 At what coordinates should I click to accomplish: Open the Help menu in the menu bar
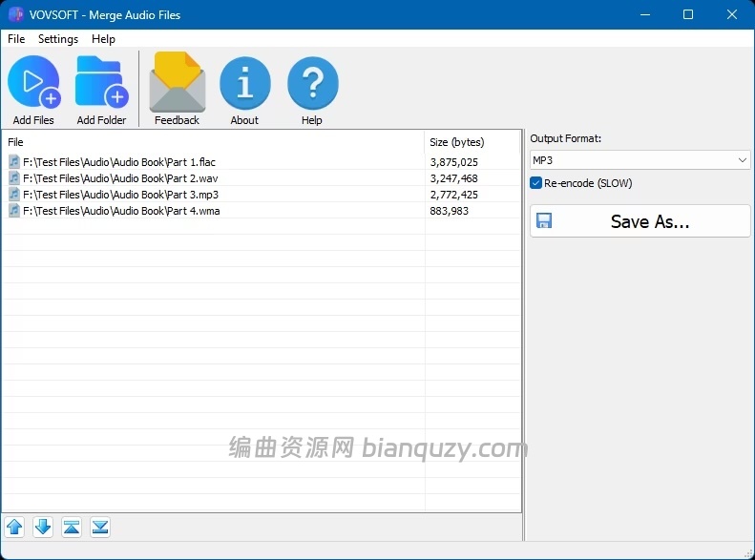[103, 39]
